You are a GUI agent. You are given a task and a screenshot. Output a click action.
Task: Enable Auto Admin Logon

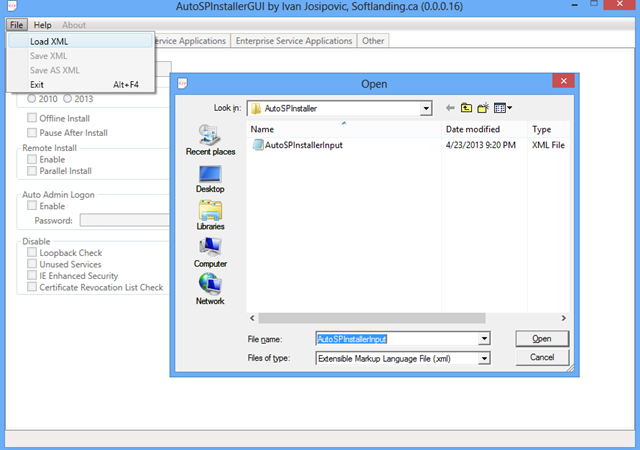coord(32,205)
